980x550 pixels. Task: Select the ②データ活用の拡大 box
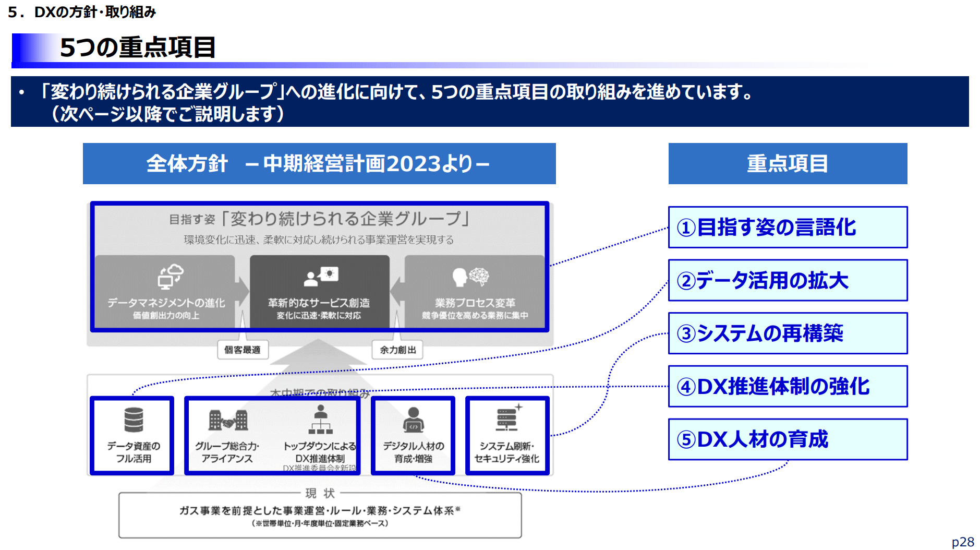(x=787, y=281)
